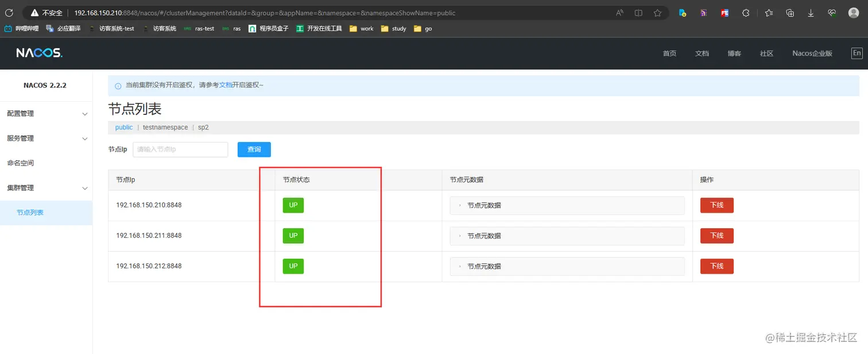Collapse the 集群管理 sidebar menu
The width and height of the screenshot is (868, 354).
tap(46, 188)
